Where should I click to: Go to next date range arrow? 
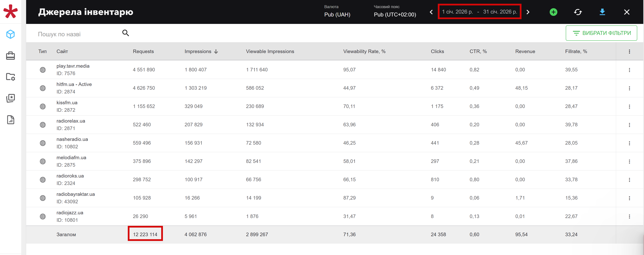(x=528, y=12)
